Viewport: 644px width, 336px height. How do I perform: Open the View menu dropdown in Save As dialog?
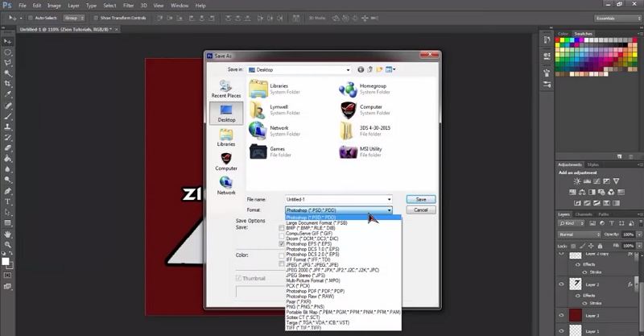coord(390,69)
